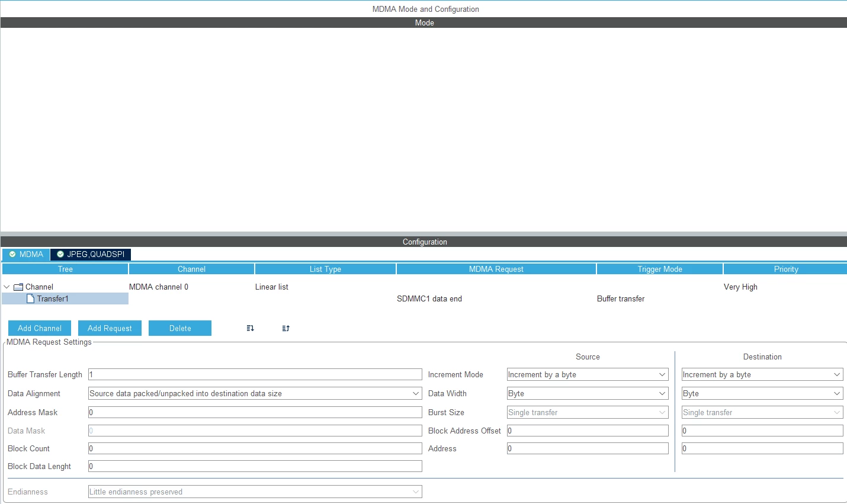Screen dimensions: 847x504
Task: Click the Address Mask input field
Action: (255, 413)
